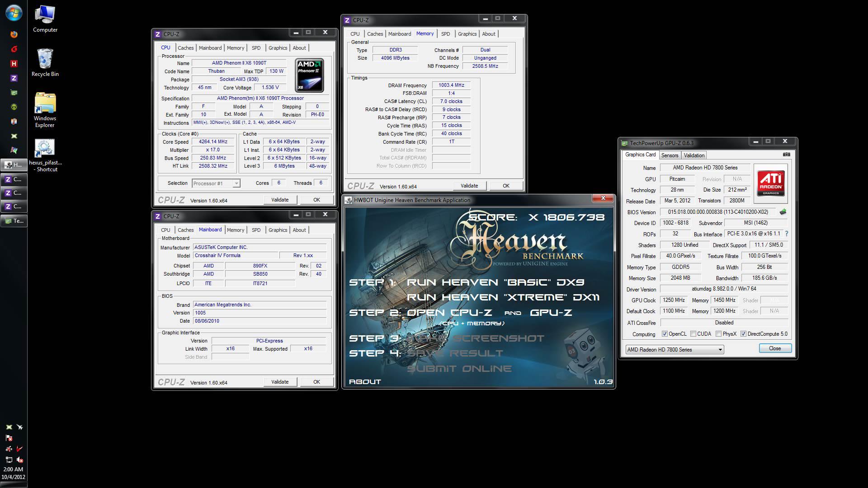Click the GPU-Z camera screenshot icon
This screenshot has width=868, height=488.
tap(787, 155)
